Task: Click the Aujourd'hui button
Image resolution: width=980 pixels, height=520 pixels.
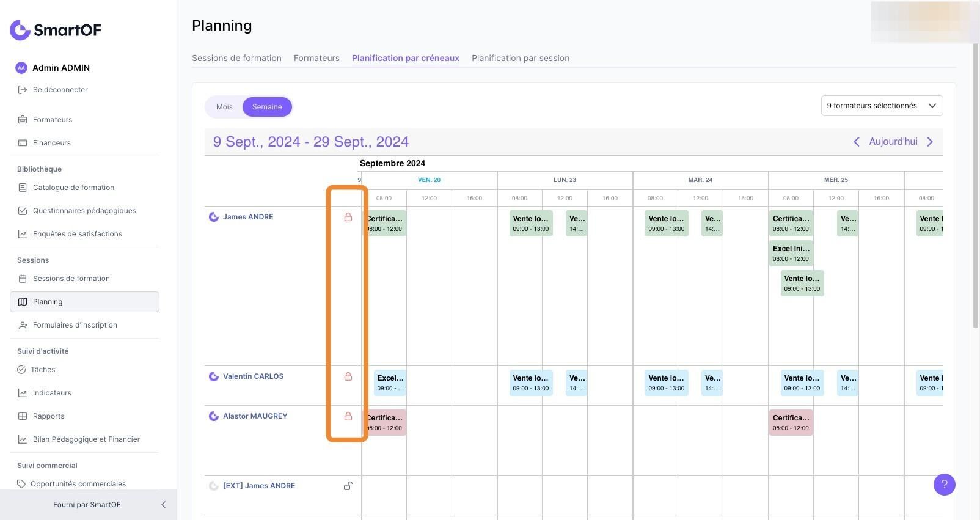Action: coord(893,142)
